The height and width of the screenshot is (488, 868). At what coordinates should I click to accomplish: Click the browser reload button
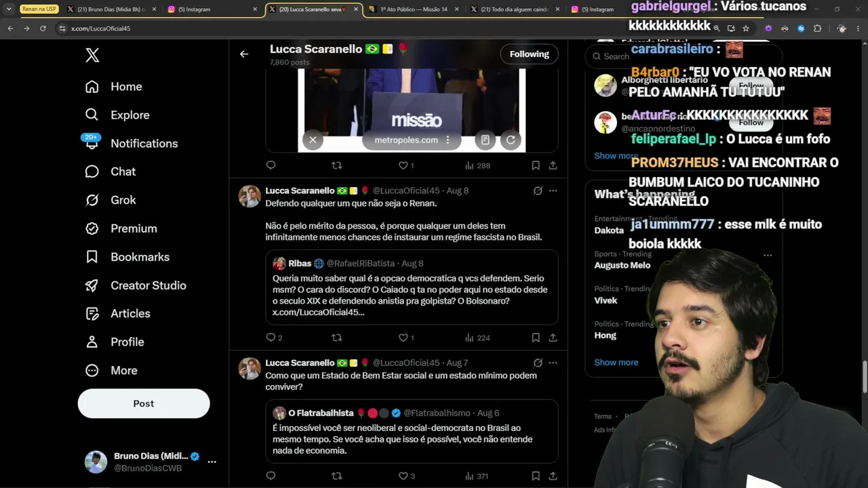click(x=43, y=28)
